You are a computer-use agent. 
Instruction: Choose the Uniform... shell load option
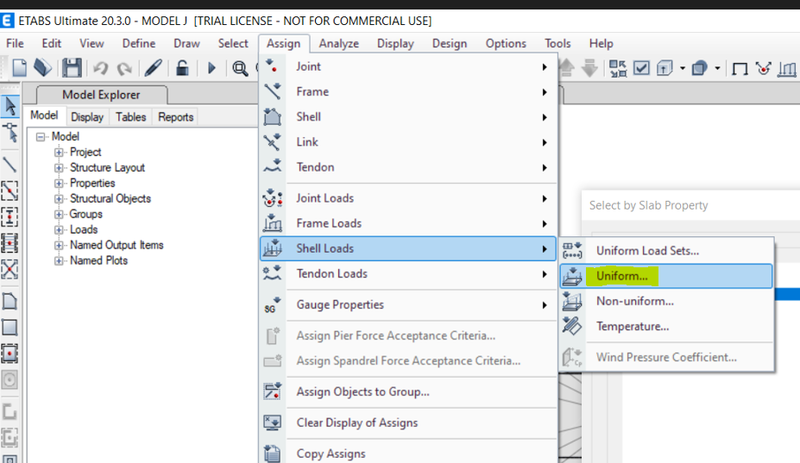(666, 276)
